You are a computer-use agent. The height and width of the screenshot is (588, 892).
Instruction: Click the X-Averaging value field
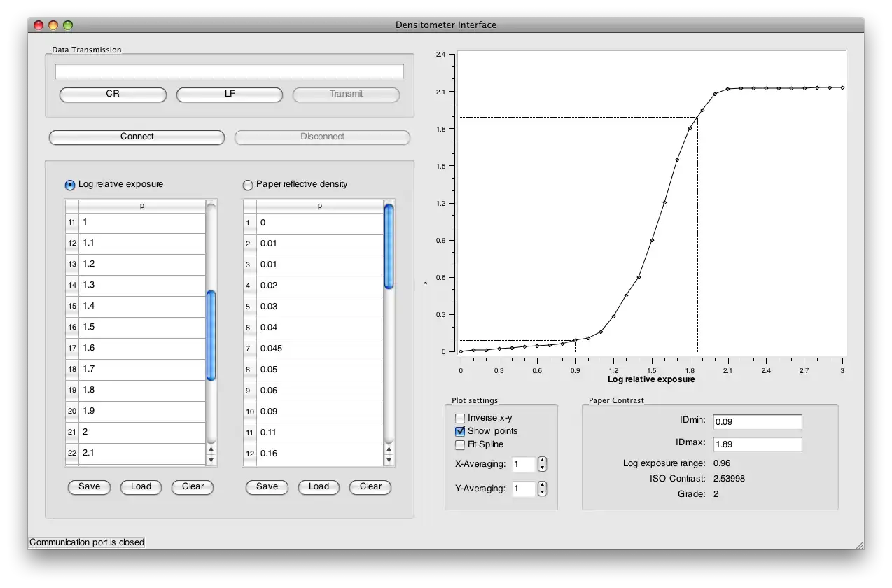pos(523,465)
